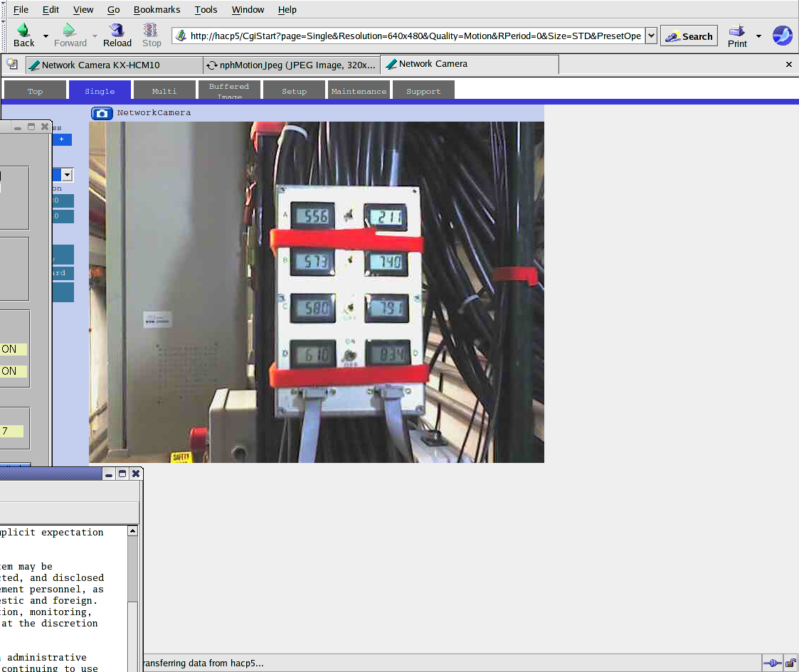Open the Bookmarks menu
The width and height of the screenshot is (799, 672).
tap(157, 10)
